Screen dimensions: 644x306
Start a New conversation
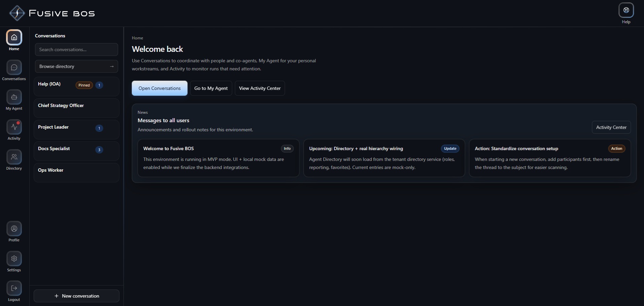[x=76, y=296]
